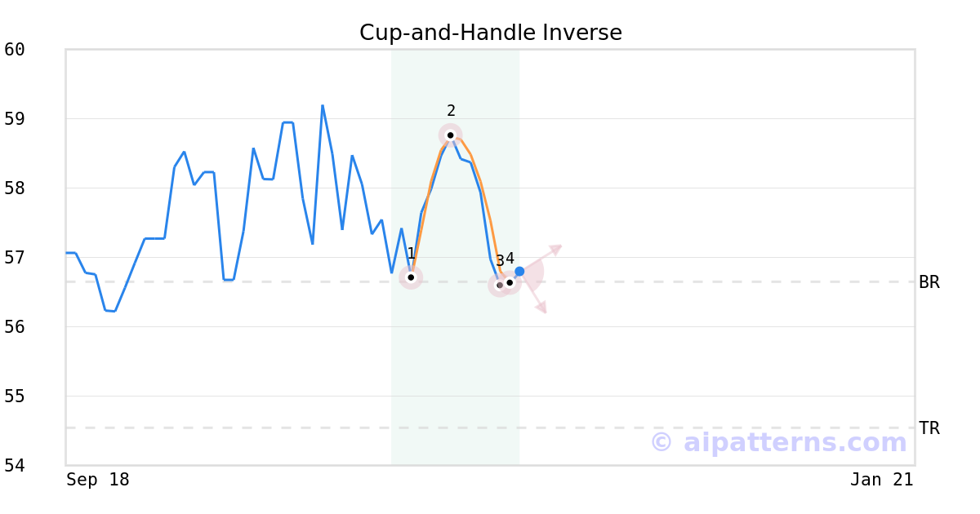Click pattern point marker 1

(411, 277)
